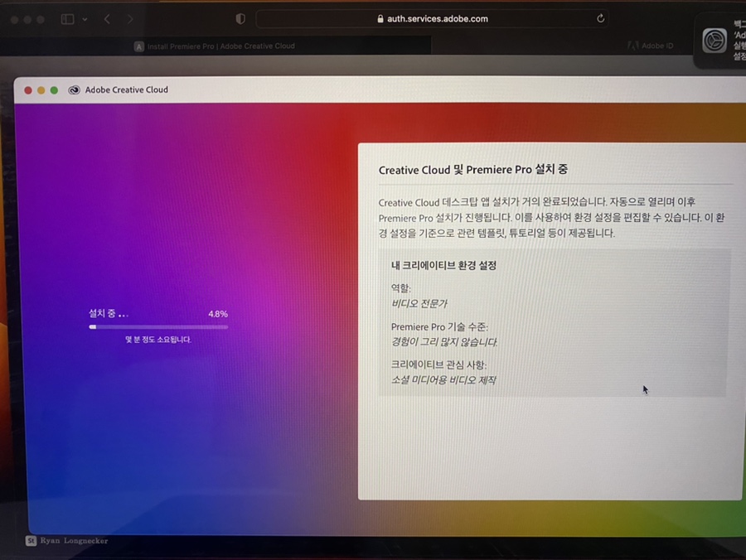This screenshot has width=746, height=560.
Task: Click the Adobe Stock "St" badge icon
Action: click(31, 540)
